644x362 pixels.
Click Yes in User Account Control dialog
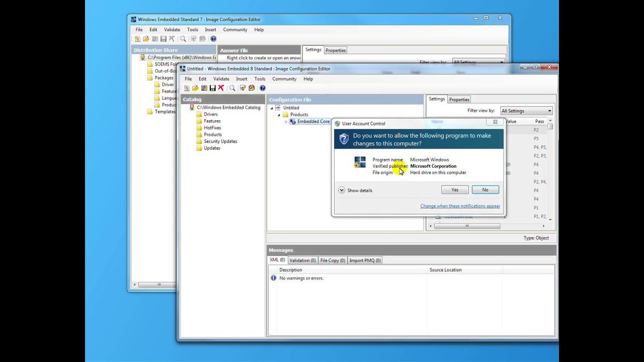[x=455, y=190]
